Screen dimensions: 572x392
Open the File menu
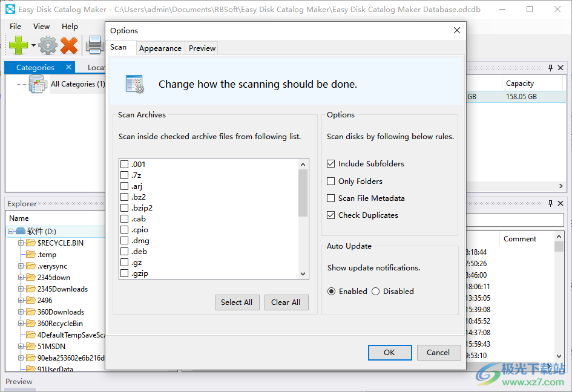(x=15, y=26)
